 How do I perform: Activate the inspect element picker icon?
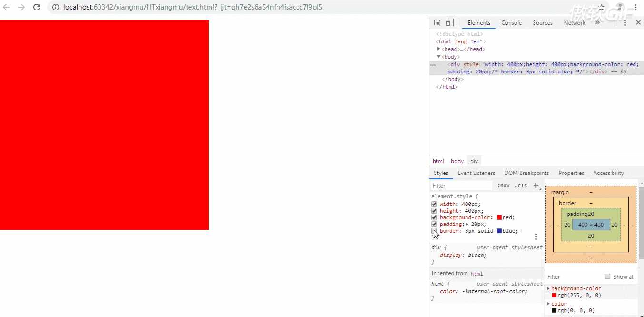click(437, 22)
